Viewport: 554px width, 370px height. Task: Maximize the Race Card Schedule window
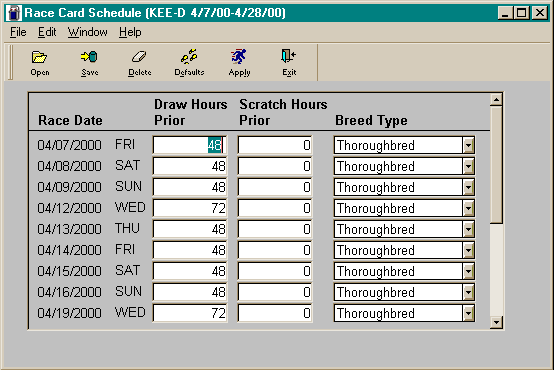(x=521, y=13)
